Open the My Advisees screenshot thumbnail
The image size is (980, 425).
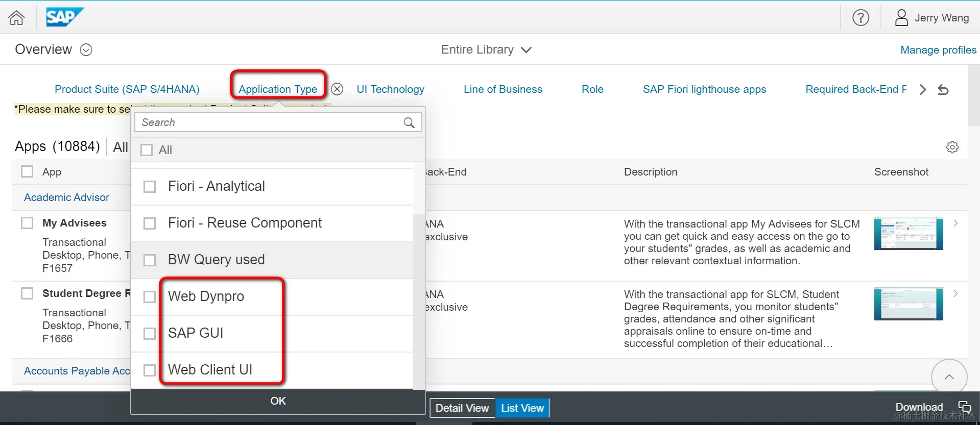909,233
